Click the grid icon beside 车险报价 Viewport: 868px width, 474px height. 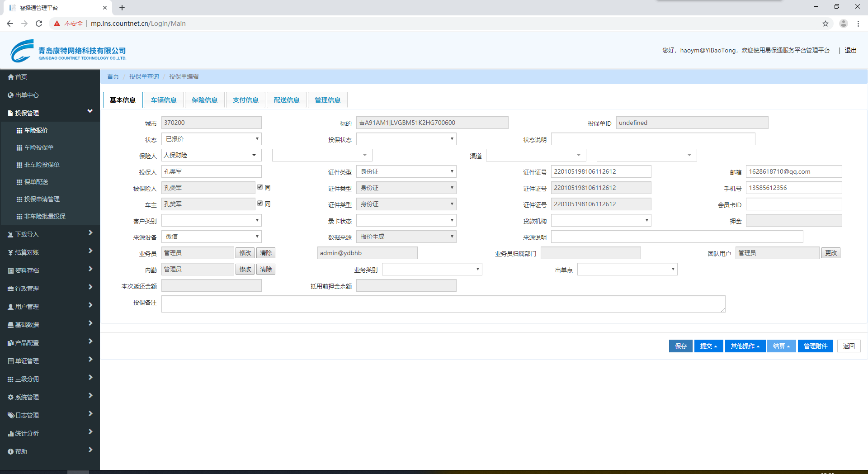click(x=19, y=131)
